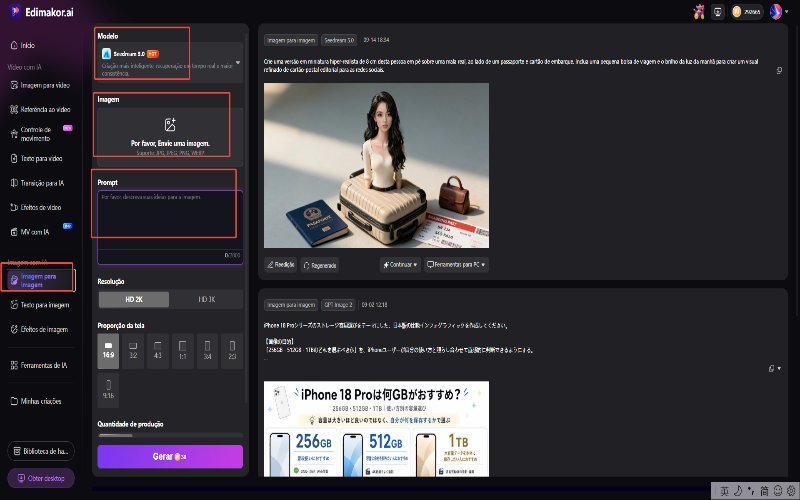Select HD 2K resolution
Viewport: 800px width, 500px height.
click(134, 299)
